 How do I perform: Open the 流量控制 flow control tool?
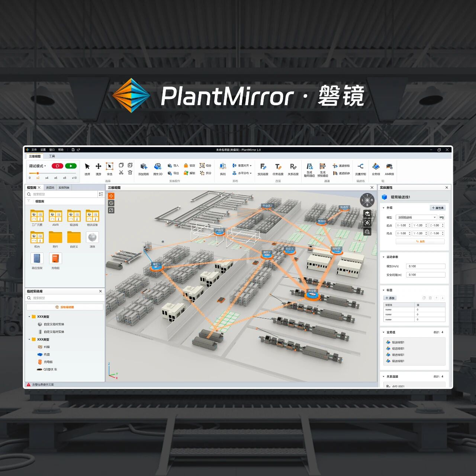coord(360,166)
